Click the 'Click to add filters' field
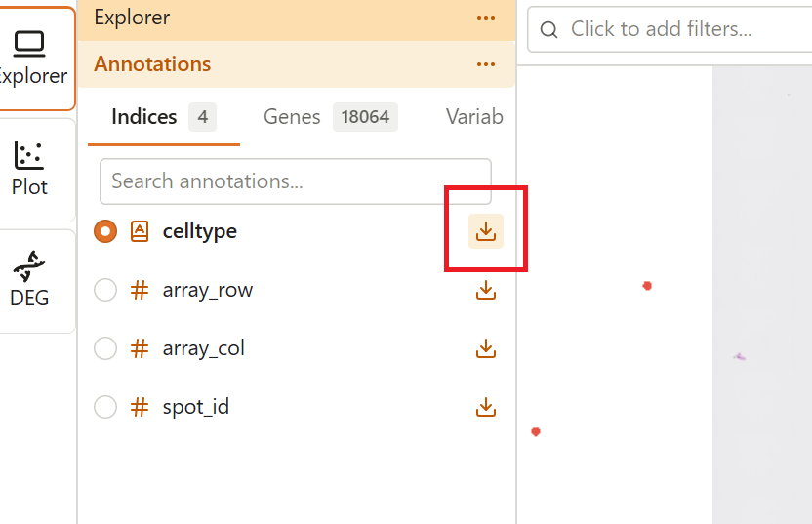This screenshot has width=812, height=524. click(x=670, y=29)
